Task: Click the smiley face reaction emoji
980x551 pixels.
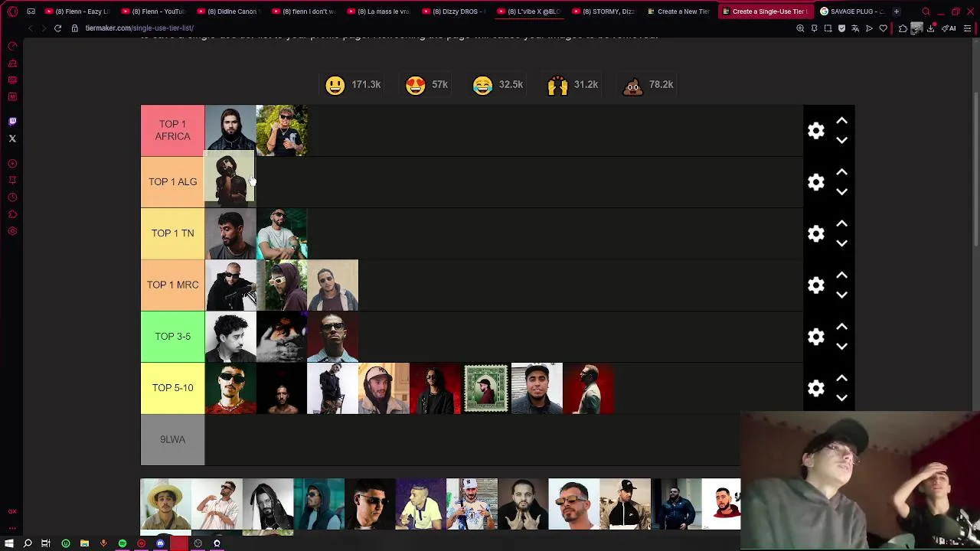Action: pos(335,85)
